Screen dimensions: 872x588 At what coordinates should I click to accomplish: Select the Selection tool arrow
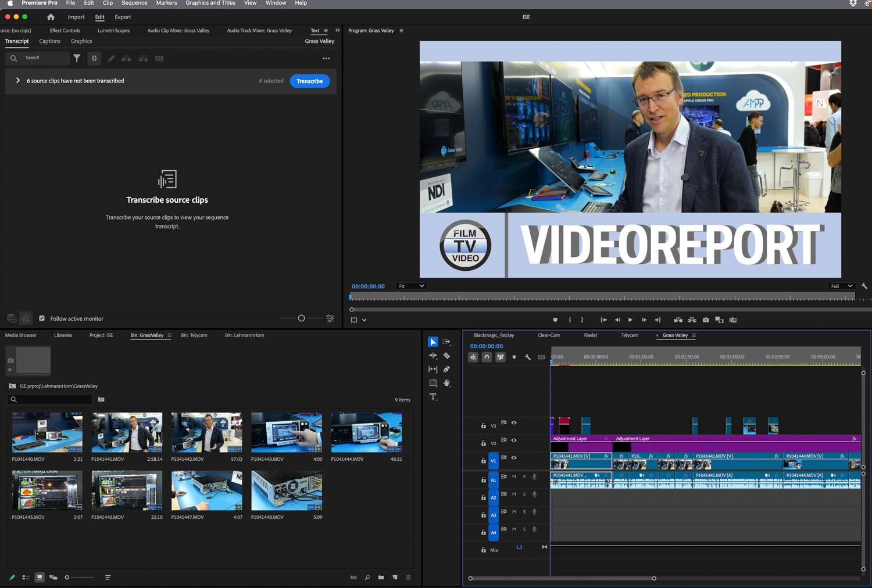pyautogui.click(x=433, y=342)
